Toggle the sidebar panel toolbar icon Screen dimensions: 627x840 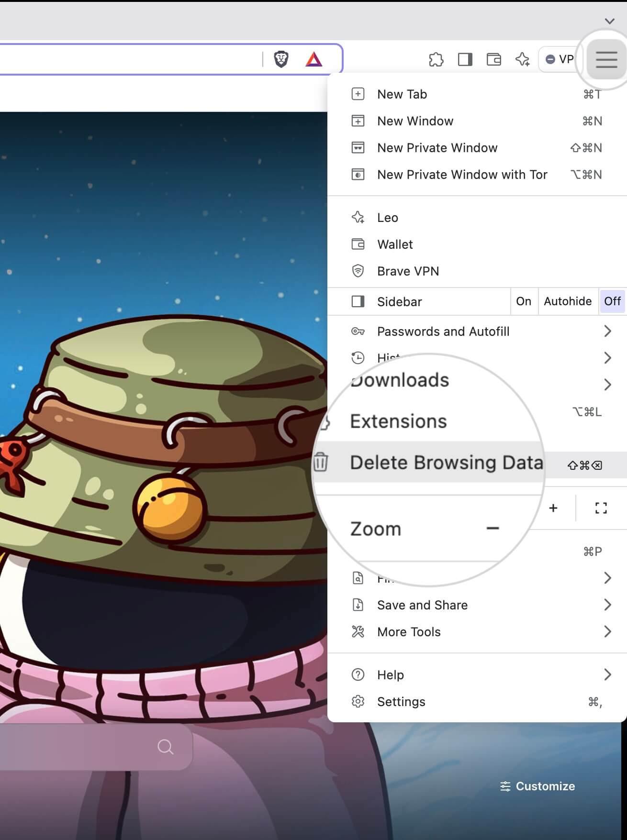coord(465,59)
